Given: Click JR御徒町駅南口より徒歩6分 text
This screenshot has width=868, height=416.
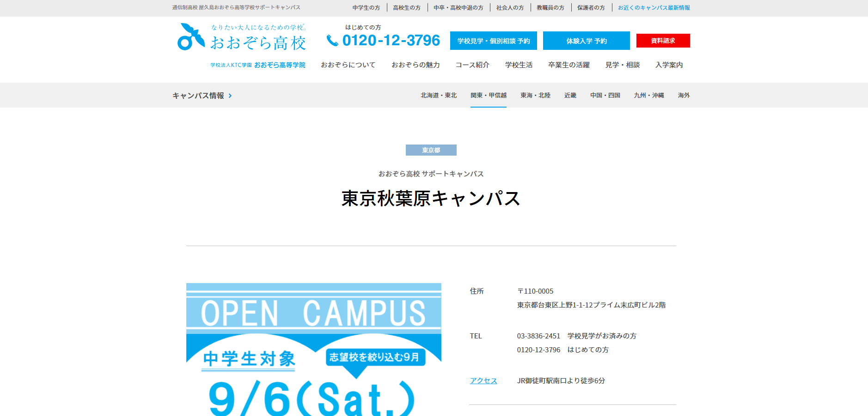Looking at the screenshot, I should click(x=561, y=380).
